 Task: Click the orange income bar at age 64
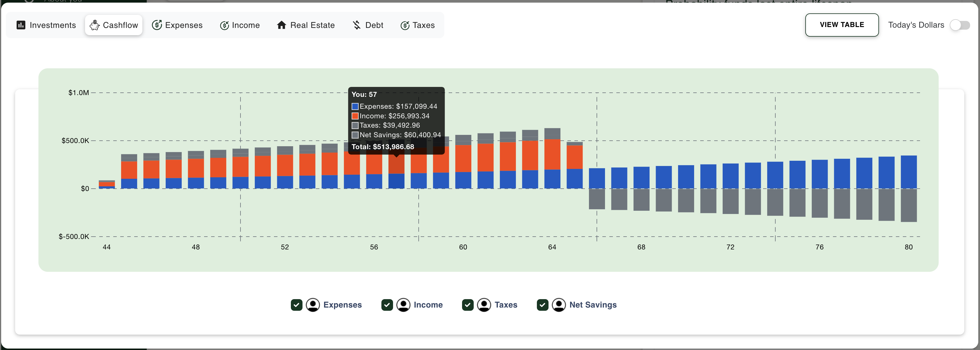point(552,154)
